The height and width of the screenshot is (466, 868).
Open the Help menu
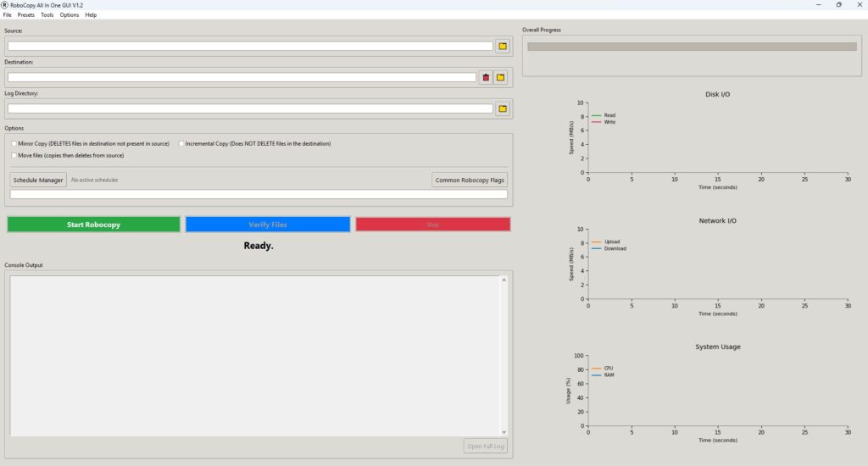(x=91, y=15)
